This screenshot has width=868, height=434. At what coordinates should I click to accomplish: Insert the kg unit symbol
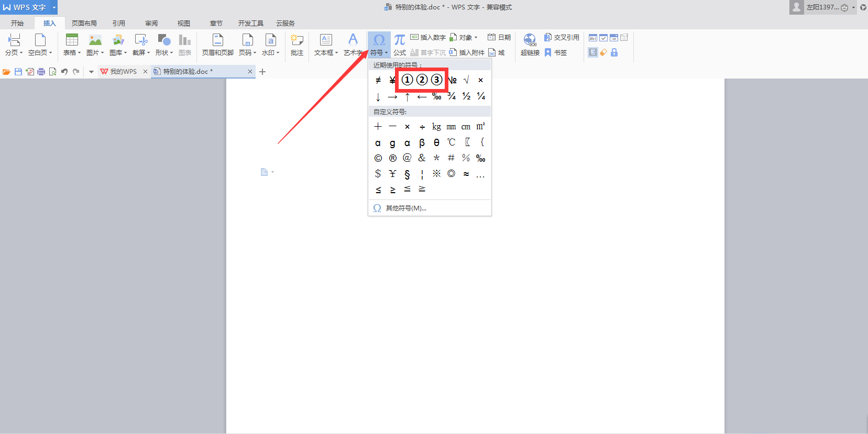(436, 127)
